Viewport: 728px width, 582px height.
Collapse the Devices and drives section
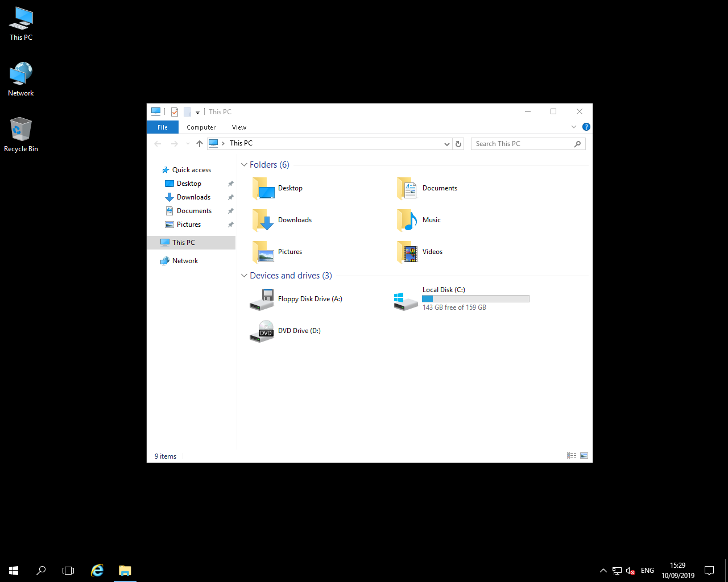pyautogui.click(x=244, y=275)
